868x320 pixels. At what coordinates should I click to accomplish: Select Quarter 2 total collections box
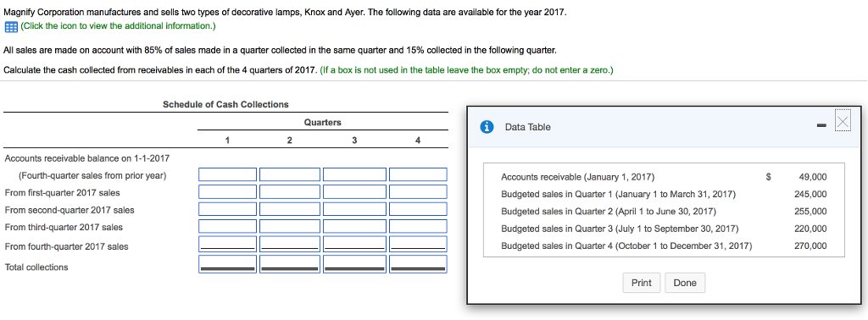point(290,263)
